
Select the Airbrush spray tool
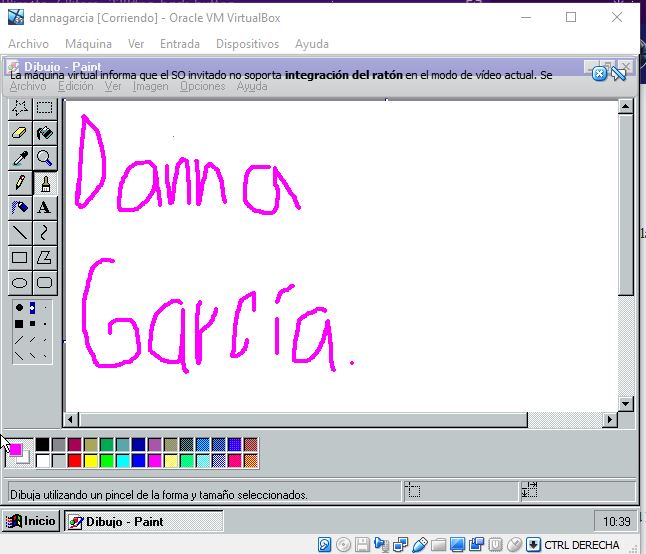coord(19,208)
